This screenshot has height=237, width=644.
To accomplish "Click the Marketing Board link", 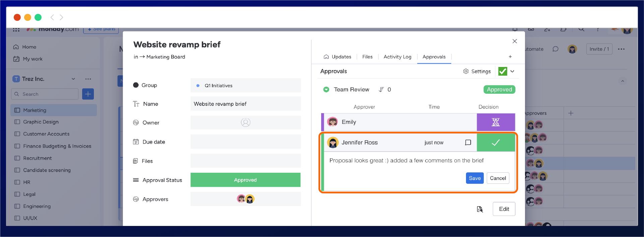I will tap(166, 57).
